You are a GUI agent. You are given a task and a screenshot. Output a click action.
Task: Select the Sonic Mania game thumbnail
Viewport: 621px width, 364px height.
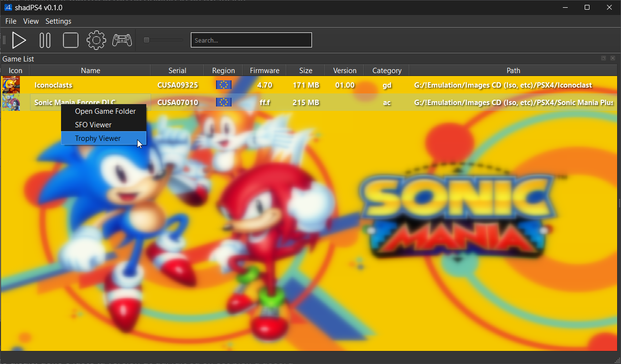11,103
